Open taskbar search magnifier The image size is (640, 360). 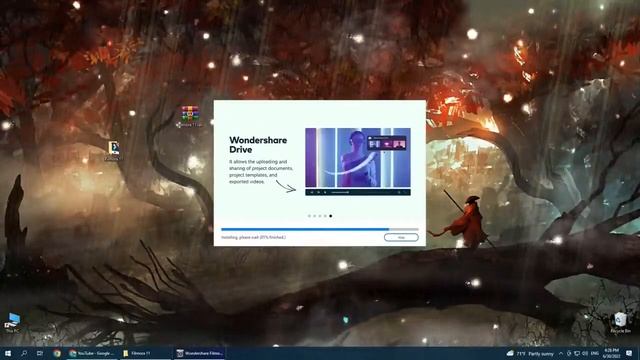point(24,353)
